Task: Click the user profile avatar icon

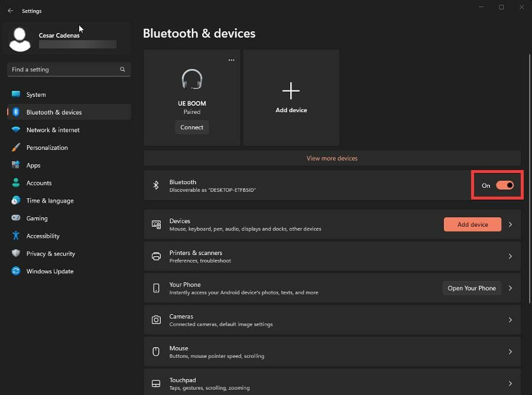Action: (20, 40)
